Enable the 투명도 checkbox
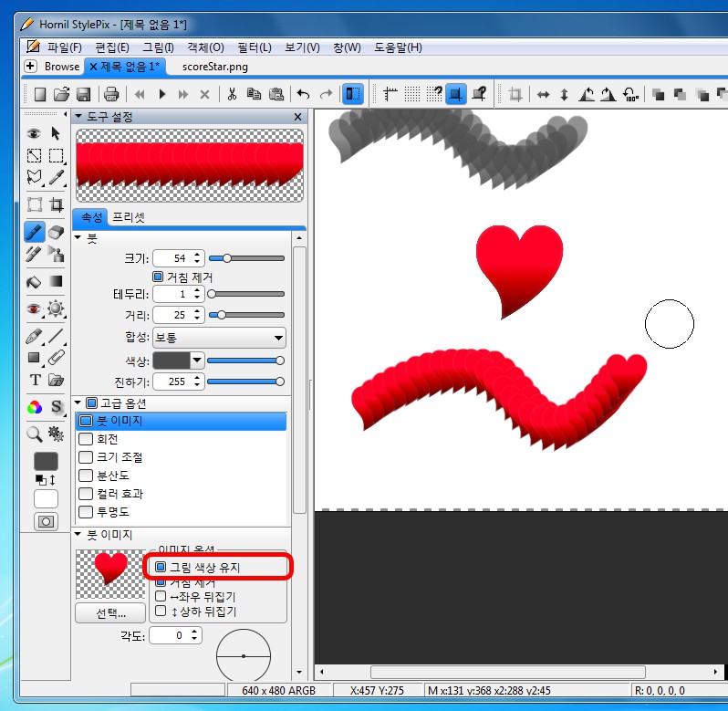This screenshot has height=711, width=728. pyautogui.click(x=86, y=511)
